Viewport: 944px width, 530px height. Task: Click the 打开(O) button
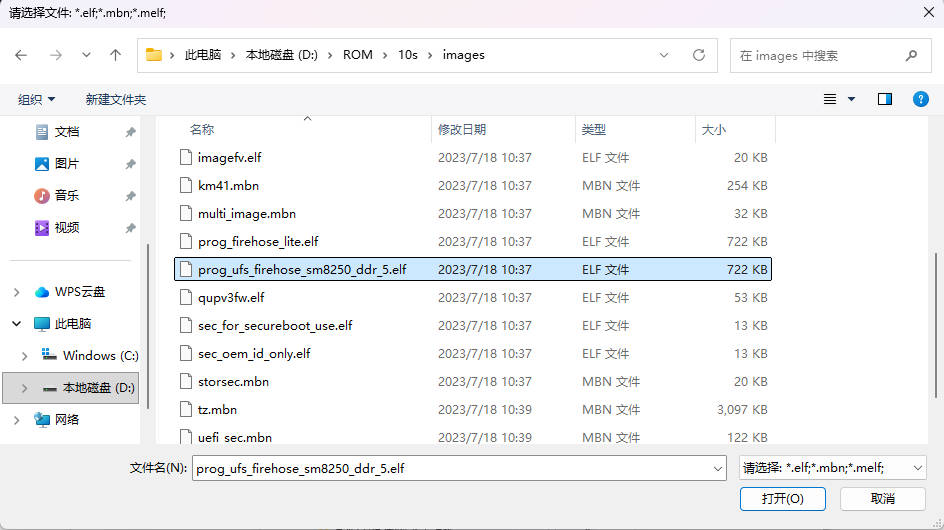point(782,498)
